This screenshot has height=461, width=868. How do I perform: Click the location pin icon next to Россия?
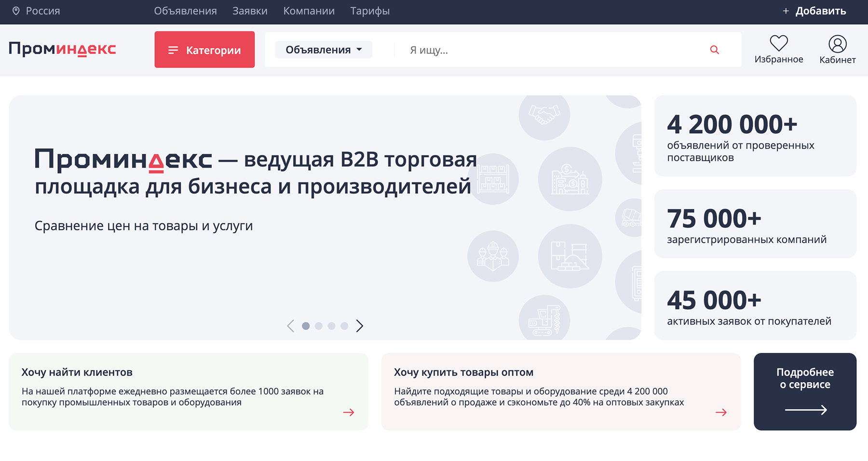(16, 11)
